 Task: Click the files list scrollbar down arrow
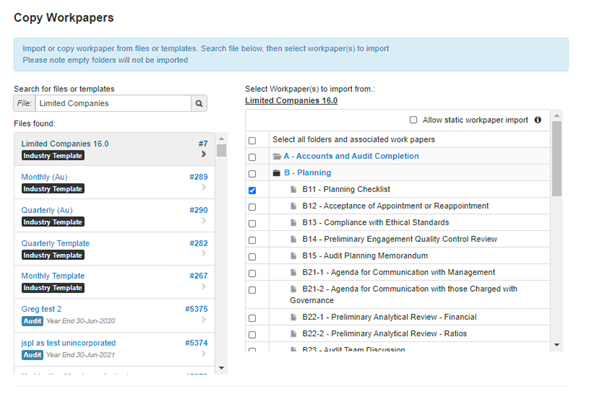point(222,368)
